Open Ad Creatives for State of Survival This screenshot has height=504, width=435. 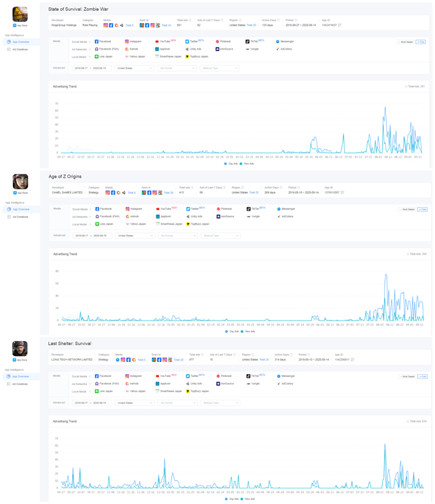tap(20, 50)
